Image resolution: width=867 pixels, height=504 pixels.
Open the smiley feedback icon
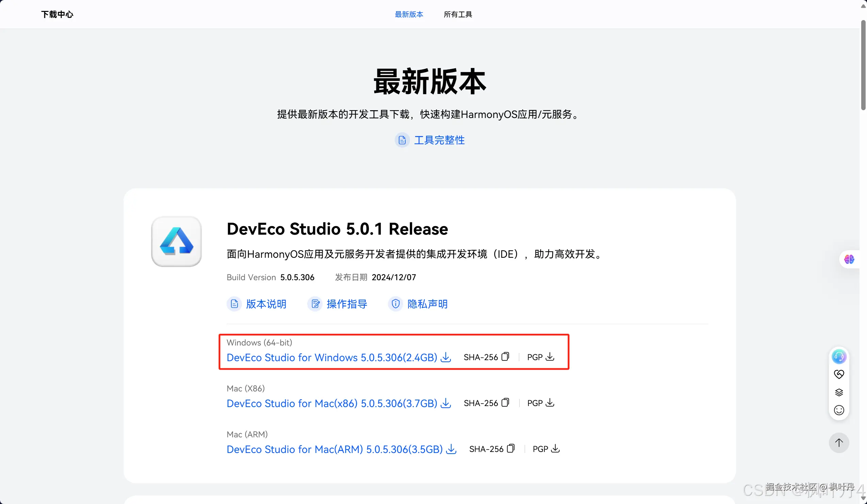[x=839, y=410]
